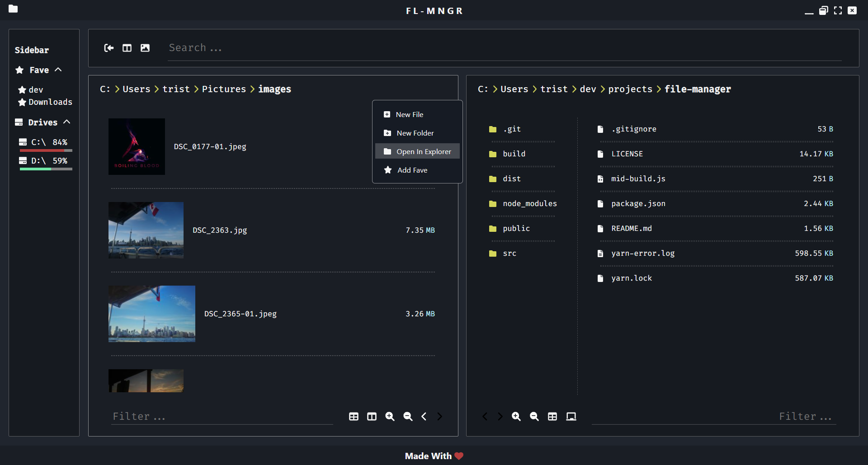
Task: Switch left pane to column view
Action: pyautogui.click(x=372, y=417)
